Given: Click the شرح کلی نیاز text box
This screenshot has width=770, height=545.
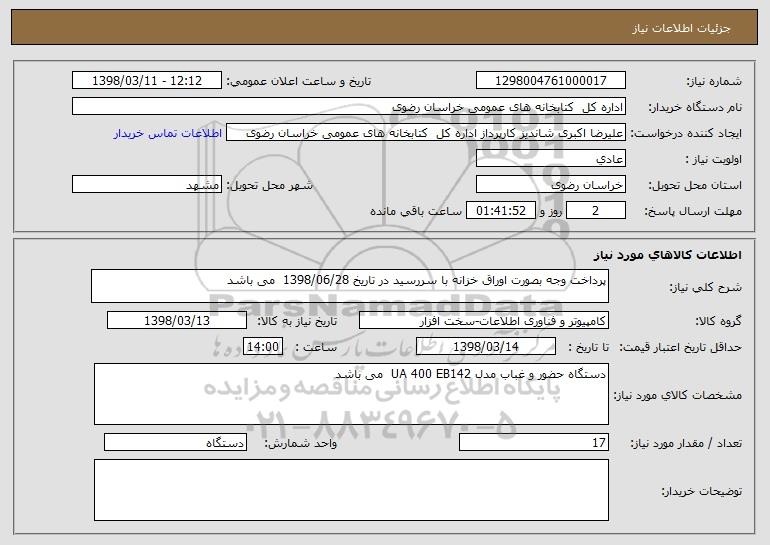Looking at the screenshot, I should tap(350, 286).
